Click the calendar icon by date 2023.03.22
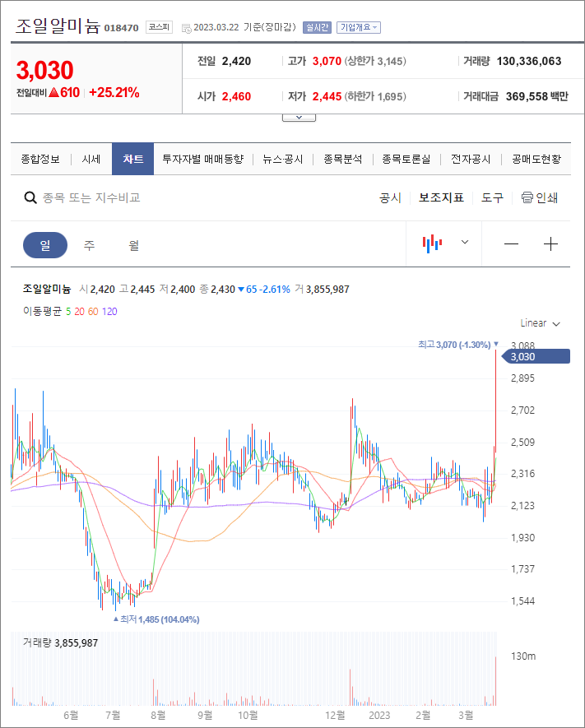Image resolution: width=585 pixels, height=728 pixels. [187, 28]
